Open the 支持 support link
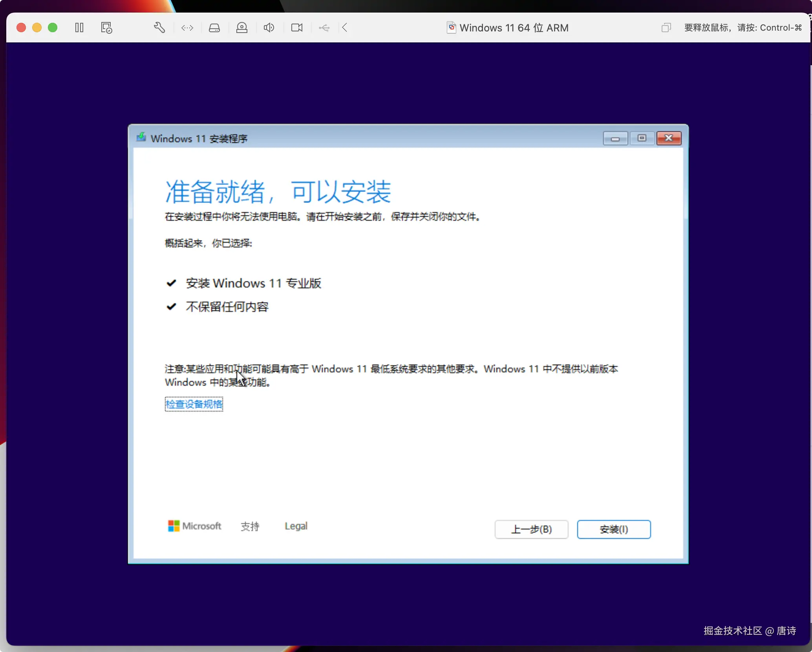This screenshot has width=812, height=652. coord(250,526)
